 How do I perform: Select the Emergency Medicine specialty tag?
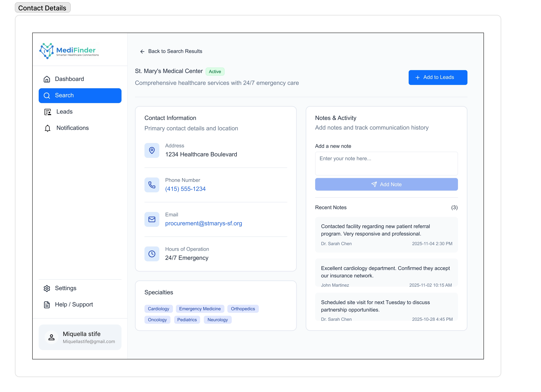point(200,309)
